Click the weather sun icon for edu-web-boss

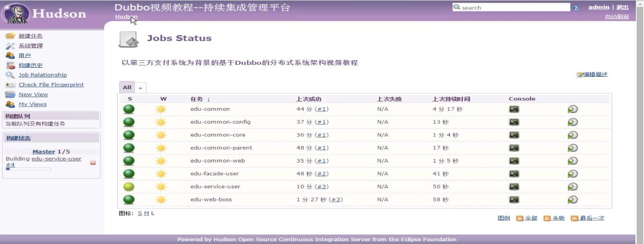coord(161,199)
